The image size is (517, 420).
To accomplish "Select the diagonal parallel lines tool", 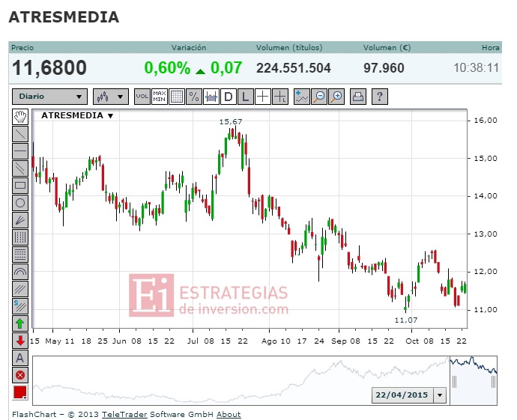I will point(20,289).
